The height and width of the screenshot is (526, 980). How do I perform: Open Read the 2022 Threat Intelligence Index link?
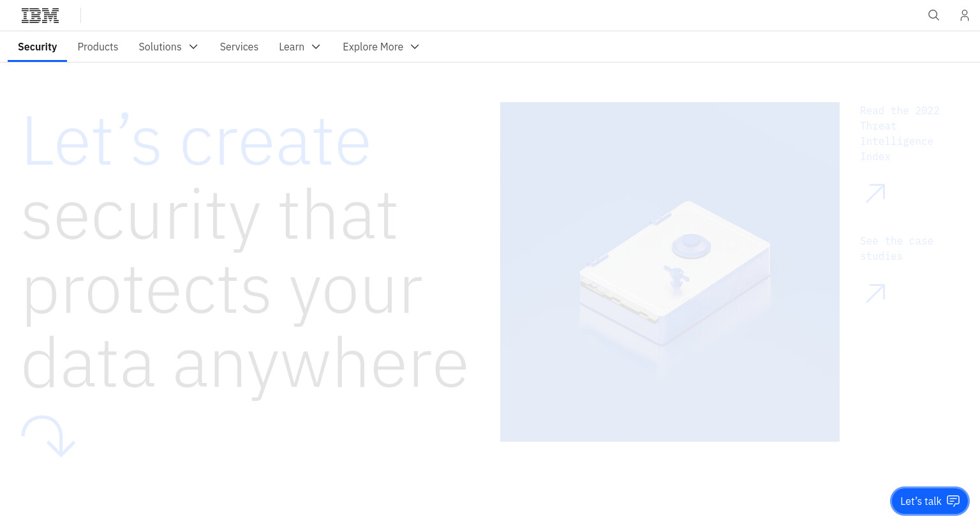pyautogui.click(x=900, y=133)
